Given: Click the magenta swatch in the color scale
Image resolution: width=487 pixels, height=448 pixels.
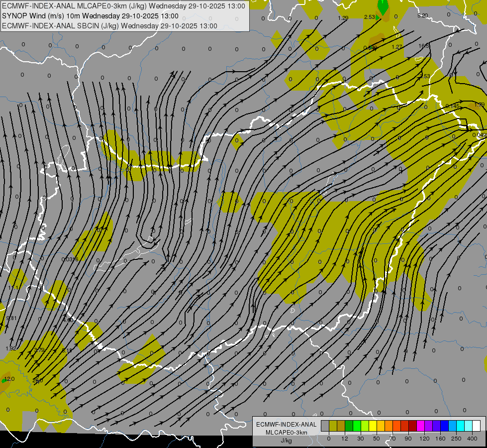Looking at the screenshot, I should click(x=421, y=426).
